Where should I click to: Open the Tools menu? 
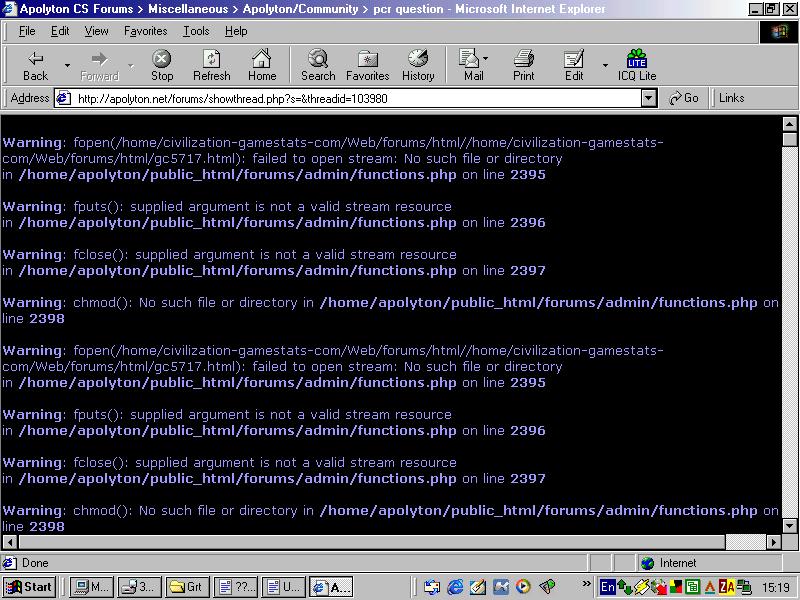[196, 31]
